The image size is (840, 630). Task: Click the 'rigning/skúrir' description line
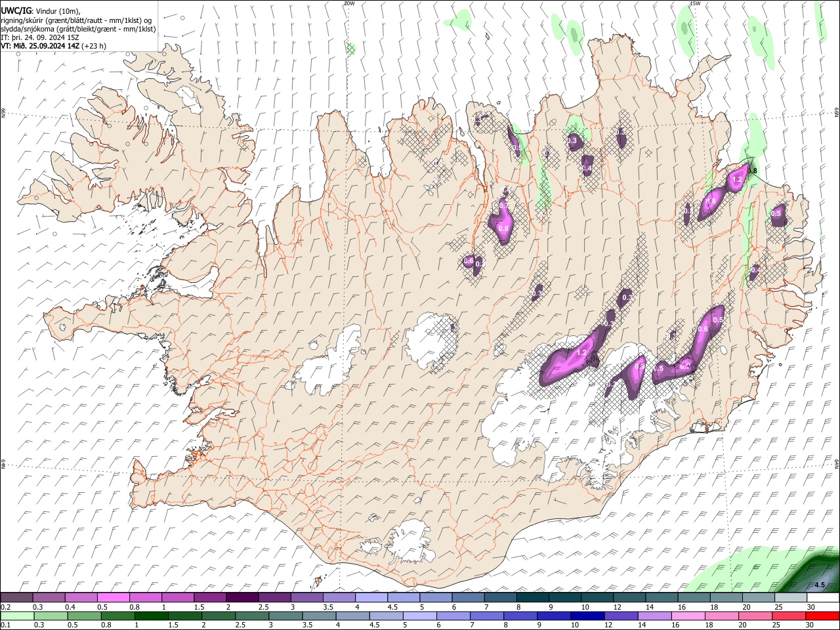pyautogui.click(x=76, y=20)
